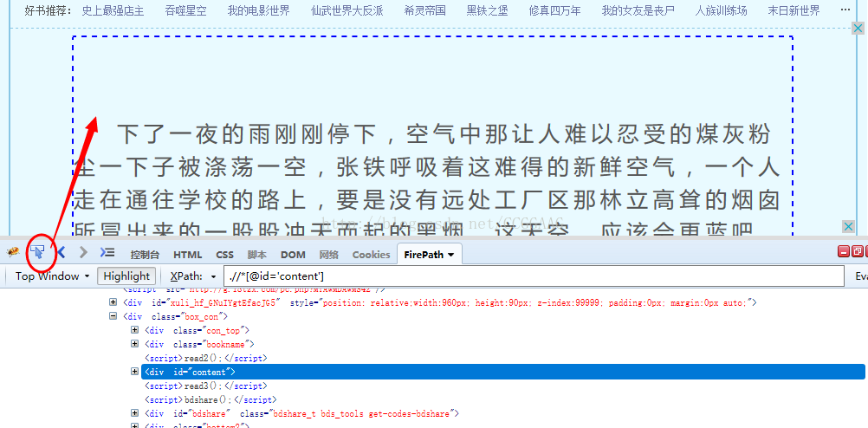
Task: Switch to the 控制台 tab
Action: 145,255
